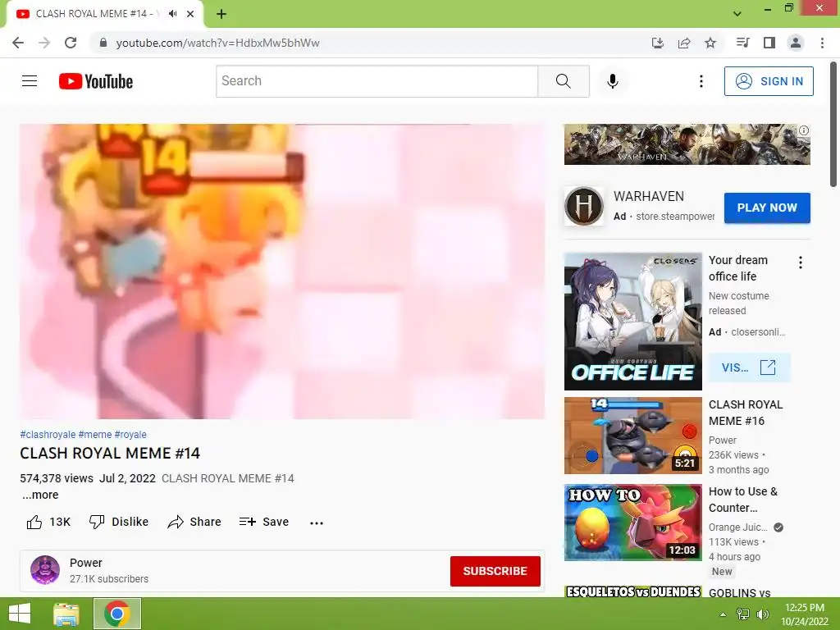Viewport: 840px width, 630px height.
Task: Expand tab search chevron
Action: (x=737, y=14)
